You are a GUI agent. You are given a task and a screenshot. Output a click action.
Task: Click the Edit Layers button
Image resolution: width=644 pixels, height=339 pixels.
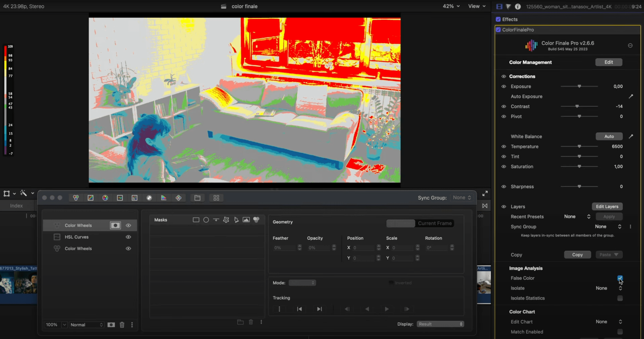pyautogui.click(x=607, y=207)
